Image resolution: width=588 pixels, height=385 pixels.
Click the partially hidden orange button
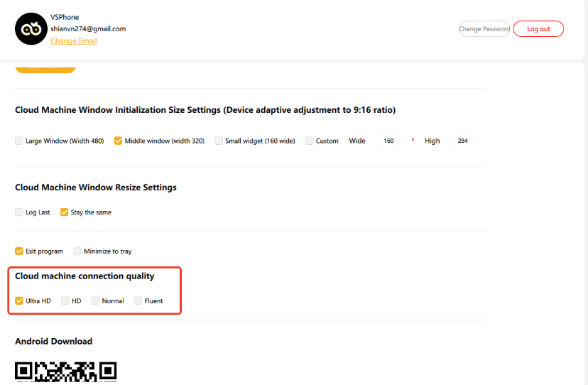(x=45, y=68)
